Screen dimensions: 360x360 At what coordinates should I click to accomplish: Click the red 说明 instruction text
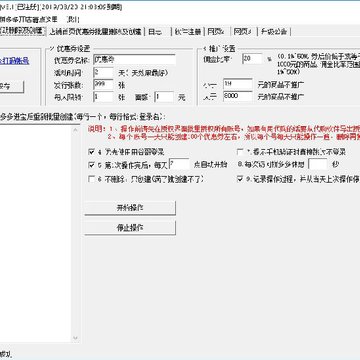(x=224, y=133)
